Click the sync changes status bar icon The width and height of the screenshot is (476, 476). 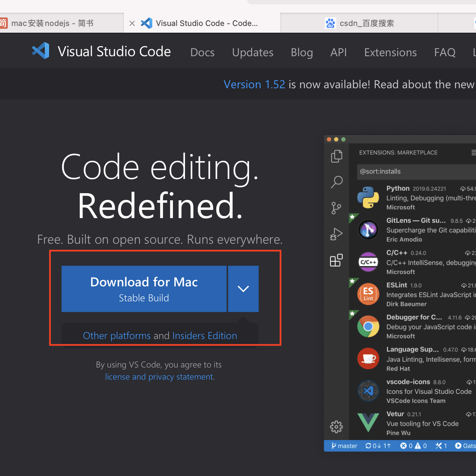pos(378,446)
